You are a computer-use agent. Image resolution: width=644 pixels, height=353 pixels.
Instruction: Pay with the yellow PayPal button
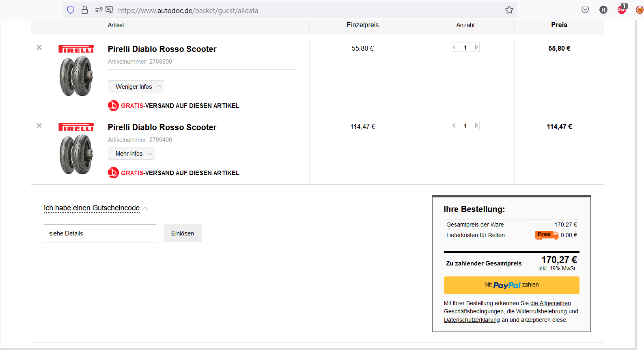click(x=511, y=285)
